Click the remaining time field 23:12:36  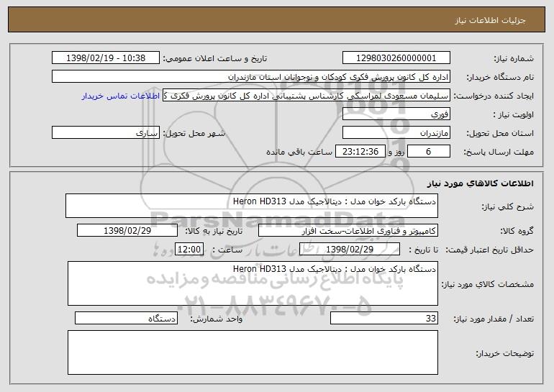(x=360, y=152)
